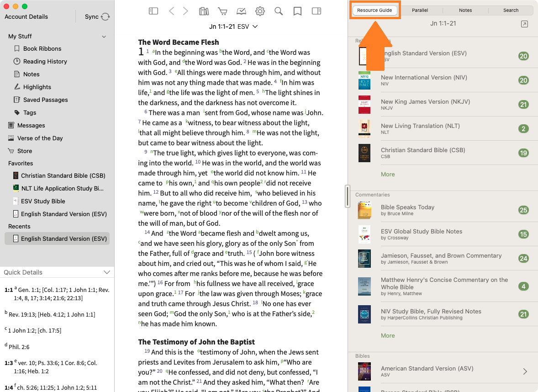
Task: Collapse the My Stuff section
Action: pos(104,37)
